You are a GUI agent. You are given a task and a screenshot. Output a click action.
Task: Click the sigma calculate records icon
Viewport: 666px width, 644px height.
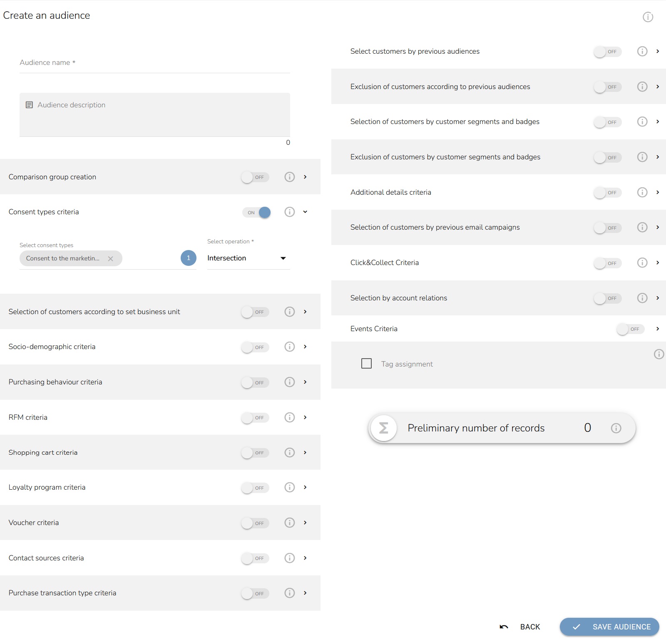click(383, 428)
